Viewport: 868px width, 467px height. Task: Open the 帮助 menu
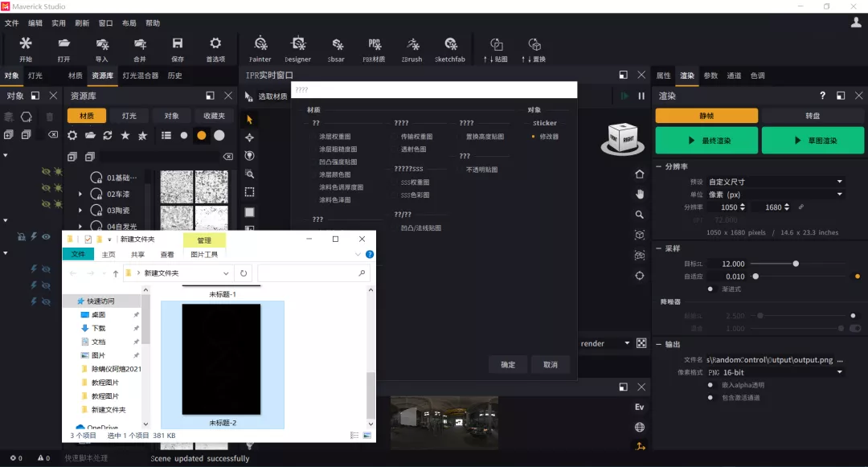click(x=153, y=23)
